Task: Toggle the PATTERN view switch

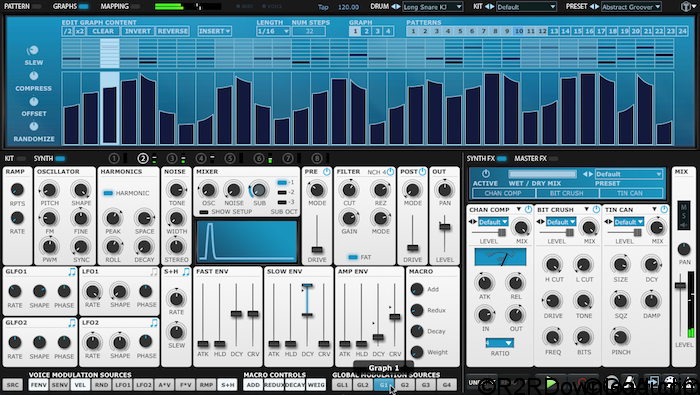Action: [37, 7]
